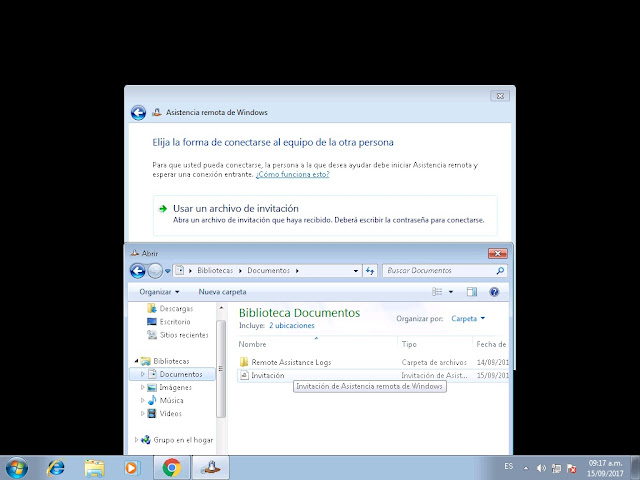This screenshot has height=480, width=640.
Task: Click the Bibliotecas folder icon in tree
Action: pyautogui.click(x=146, y=361)
